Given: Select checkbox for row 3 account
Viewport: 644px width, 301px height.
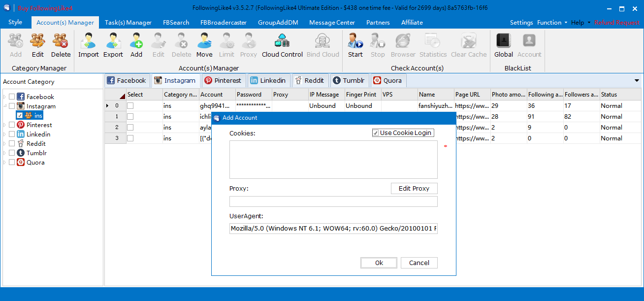Looking at the screenshot, I should 130,138.
